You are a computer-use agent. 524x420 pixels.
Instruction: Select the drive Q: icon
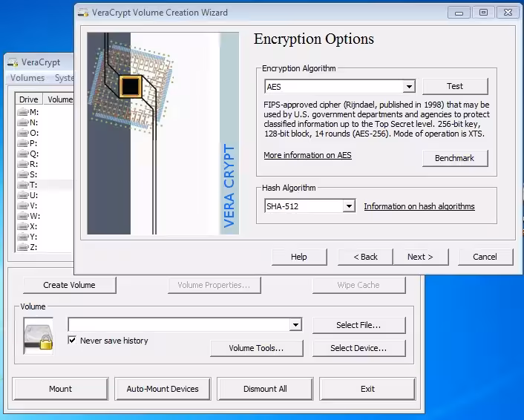click(23, 153)
